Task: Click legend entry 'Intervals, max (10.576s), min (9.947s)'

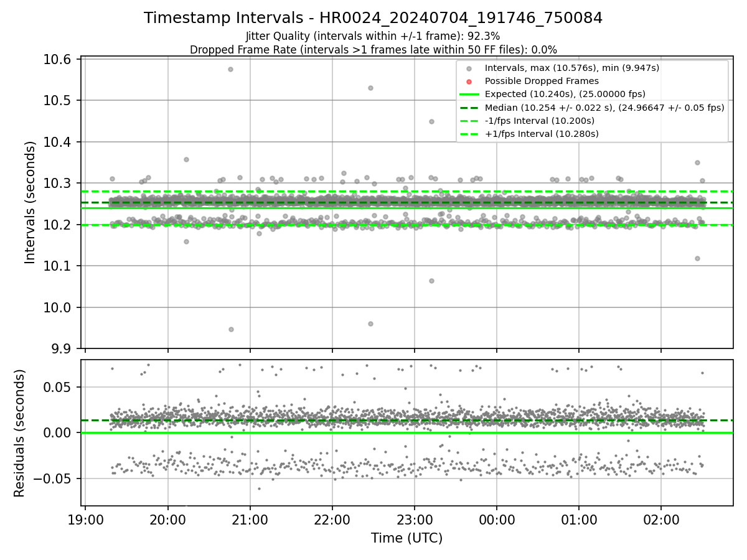Action: click(x=572, y=68)
